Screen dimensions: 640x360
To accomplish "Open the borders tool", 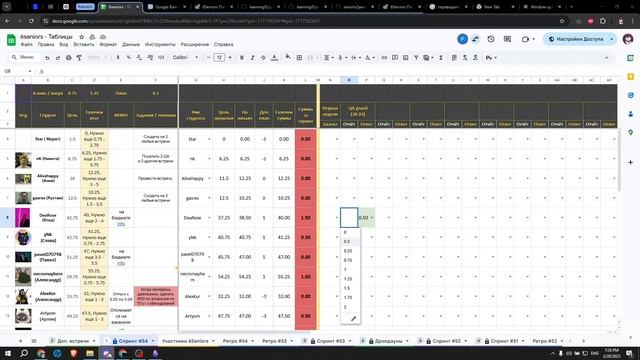I will click(x=299, y=58).
